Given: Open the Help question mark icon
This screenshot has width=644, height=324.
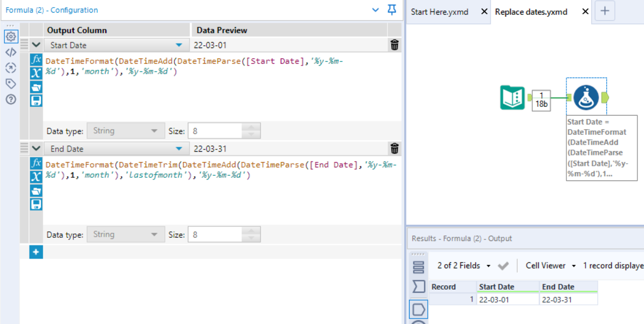Looking at the screenshot, I should coord(10,99).
